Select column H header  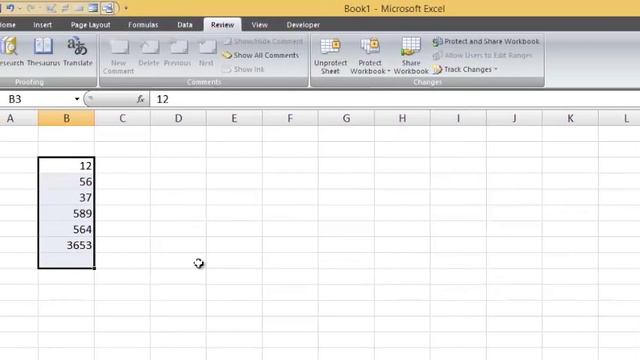coord(402,118)
